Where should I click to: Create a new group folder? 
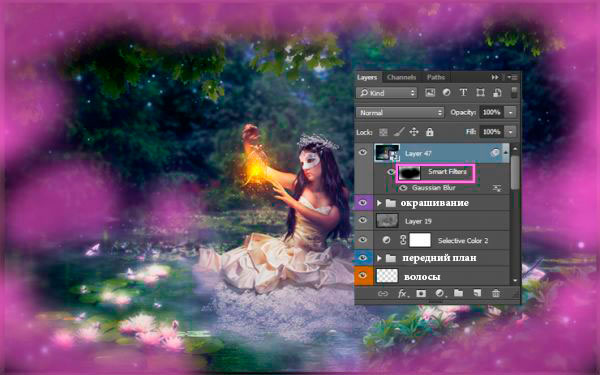(458, 294)
